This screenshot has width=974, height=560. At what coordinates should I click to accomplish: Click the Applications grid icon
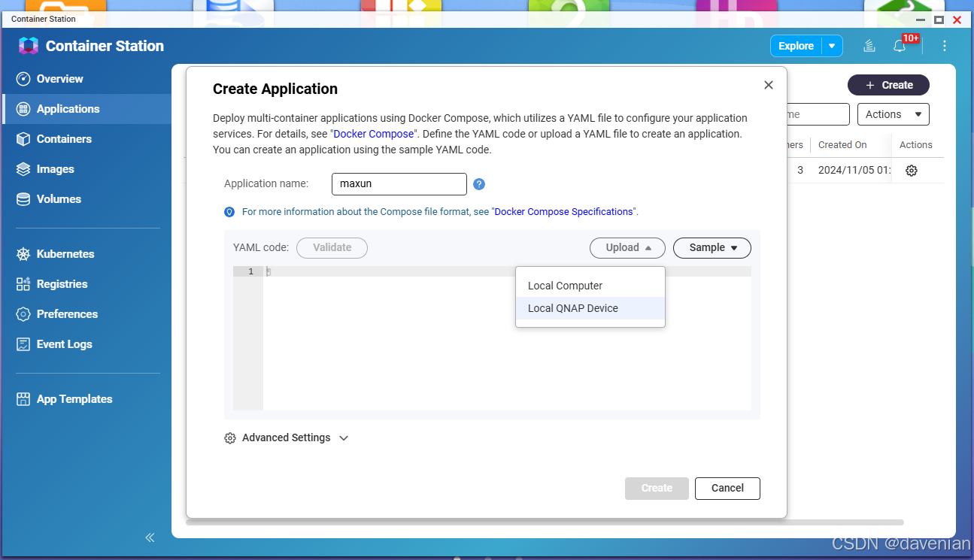pyautogui.click(x=23, y=109)
